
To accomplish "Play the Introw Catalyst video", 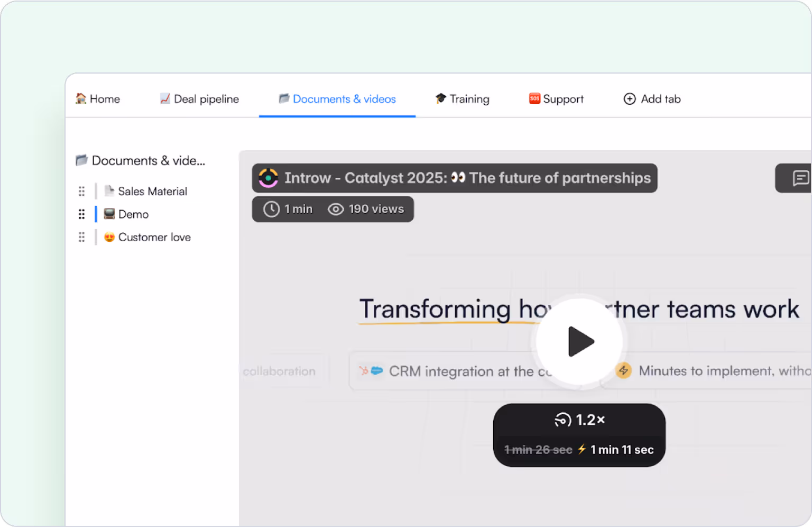I will [580, 342].
